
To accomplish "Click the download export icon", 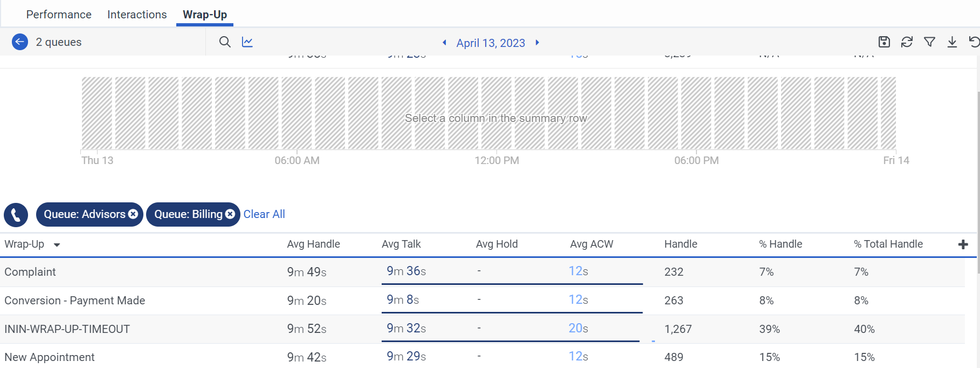I will click(952, 42).
